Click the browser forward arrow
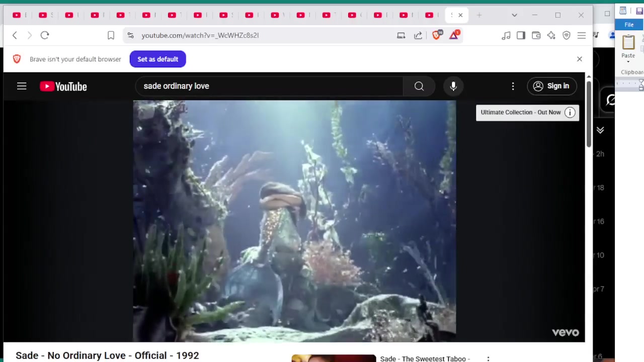Image resolution: width=644 pixels, height=362 pixels. 30,35
